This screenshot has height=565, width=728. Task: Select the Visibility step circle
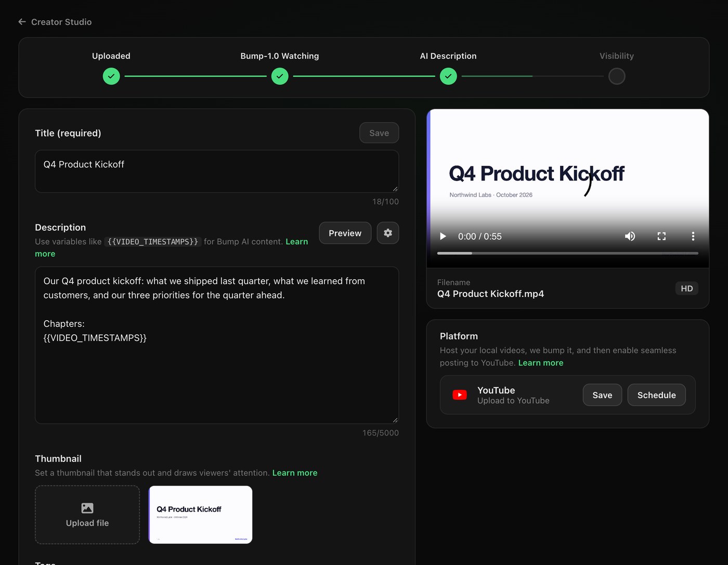(617, 76)
